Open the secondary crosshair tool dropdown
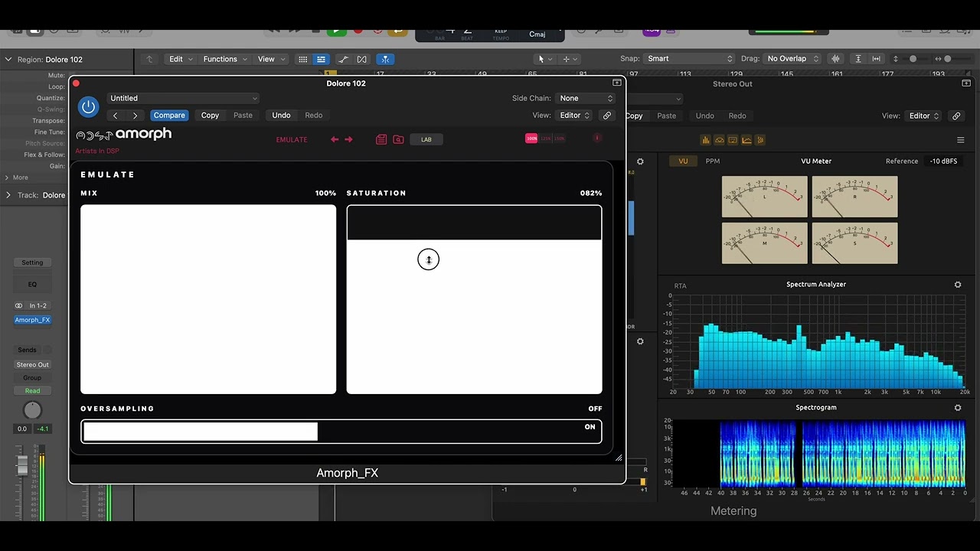 [570, 59]
